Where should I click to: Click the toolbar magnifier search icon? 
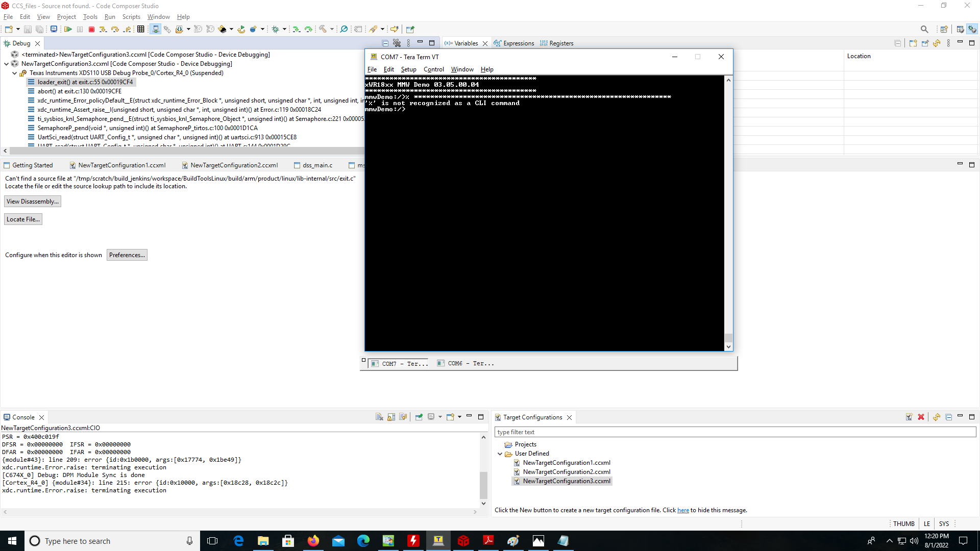(x=924, y=30)
